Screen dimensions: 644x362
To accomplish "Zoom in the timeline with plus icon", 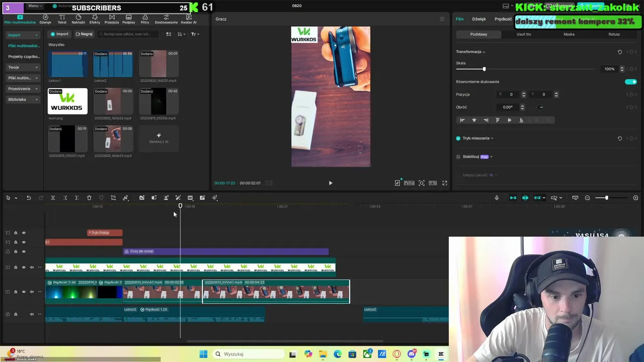I will pyautogui.click(x=635, y=198).
